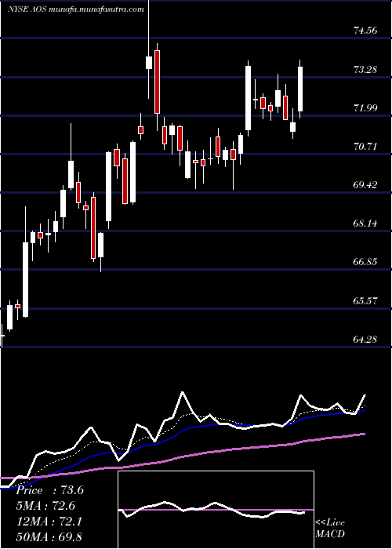Click the 12MA : 72.1 value

click(x=49, y=522)
